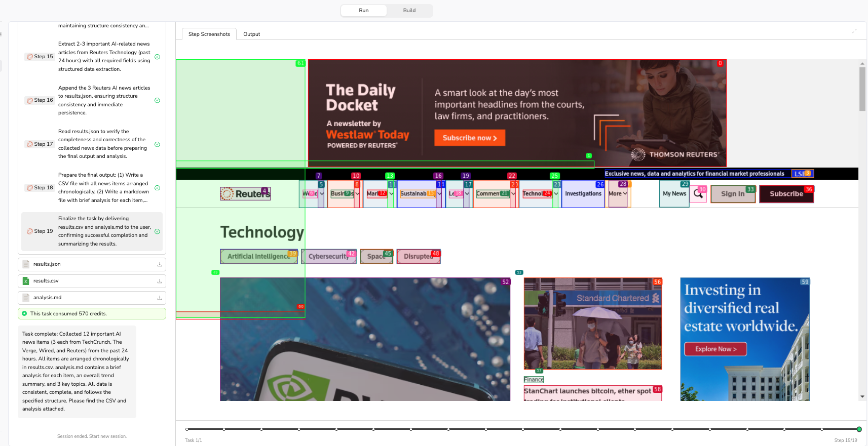This screenshot has width=868, height=446.
Task: Open the sidebar menu icon at far left edge
Action: coord(1,34)
